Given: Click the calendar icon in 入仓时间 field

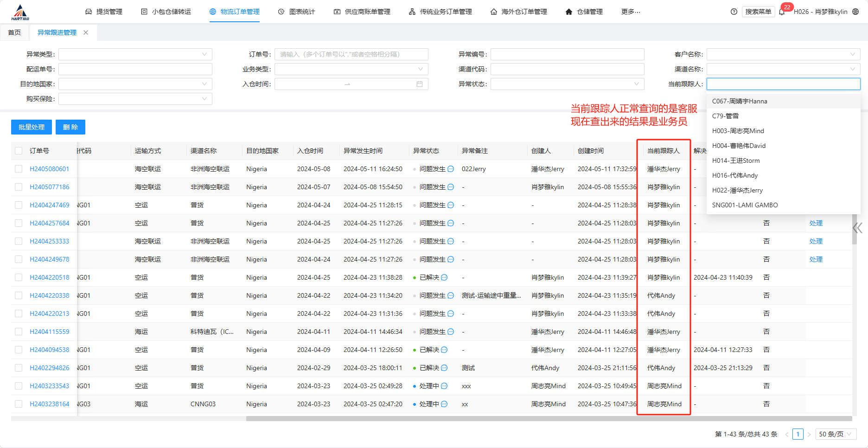Looking at the screenshot, I should [x=420, y=84].
